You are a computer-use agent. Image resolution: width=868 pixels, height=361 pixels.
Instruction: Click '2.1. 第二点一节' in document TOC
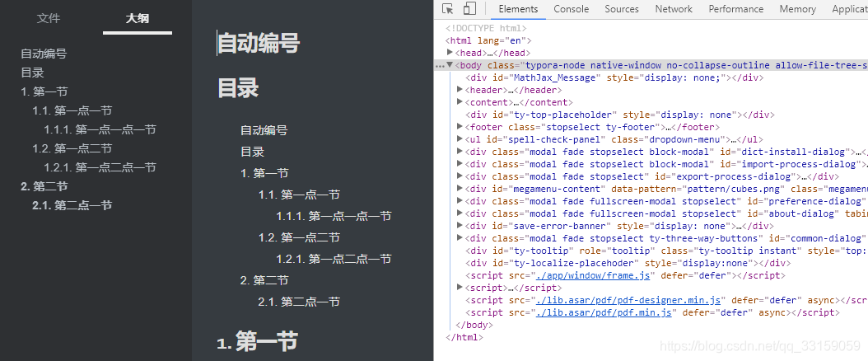(299, 302)
